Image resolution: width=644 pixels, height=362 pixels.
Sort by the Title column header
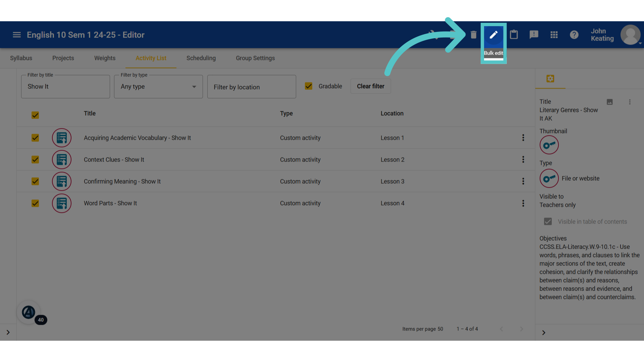90,113
